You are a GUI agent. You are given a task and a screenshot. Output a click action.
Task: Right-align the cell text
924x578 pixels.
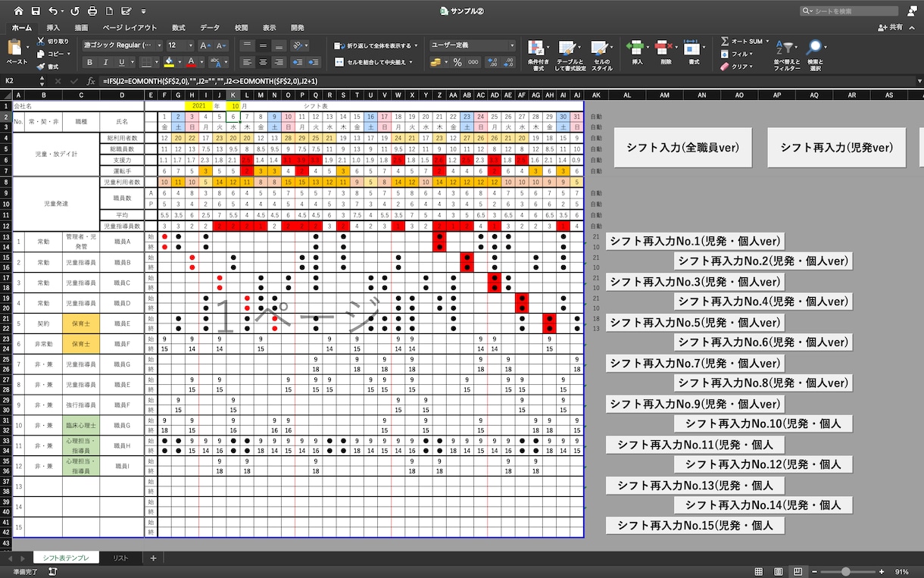279,63
